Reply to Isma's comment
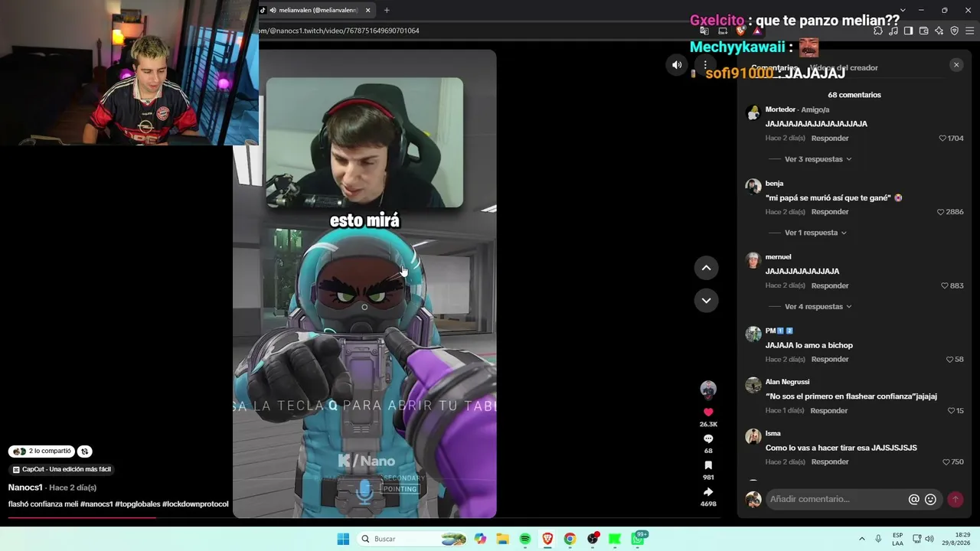This screenshot has width=980, height=551. coord(830,462)
